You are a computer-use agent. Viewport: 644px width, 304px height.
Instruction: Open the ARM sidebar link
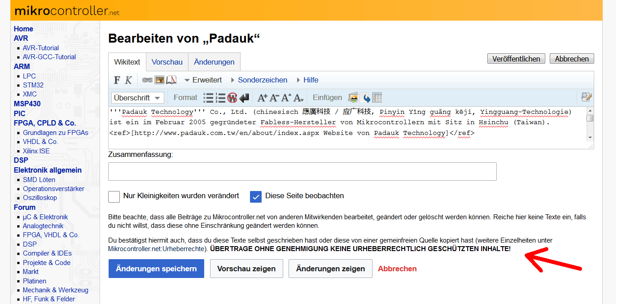(x=22, y=66)
